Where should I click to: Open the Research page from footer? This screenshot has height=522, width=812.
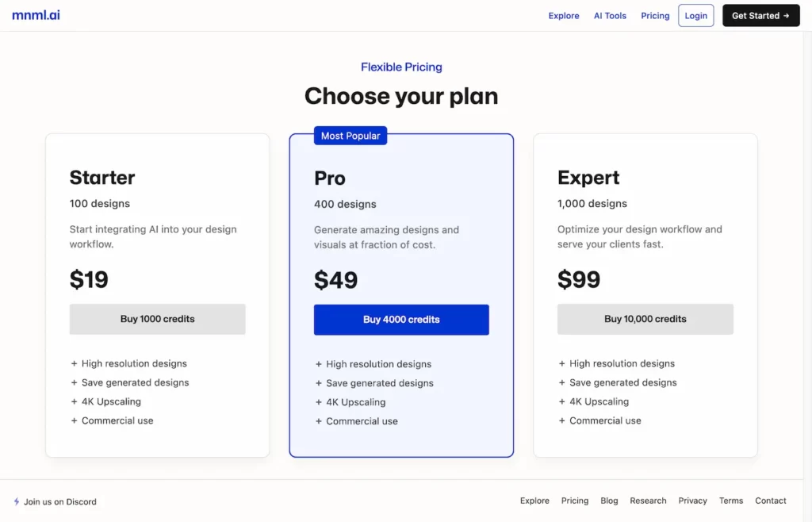point(648,501)
